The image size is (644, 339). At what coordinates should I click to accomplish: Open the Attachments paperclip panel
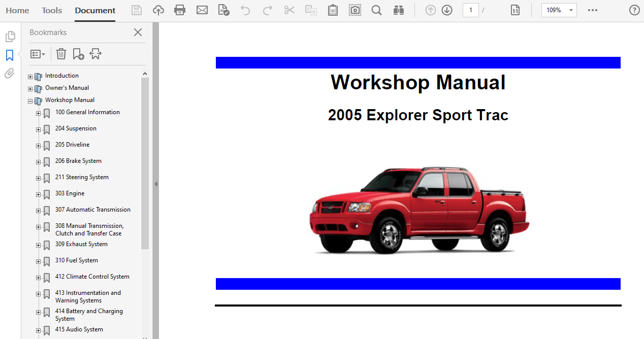coord(10,74)
